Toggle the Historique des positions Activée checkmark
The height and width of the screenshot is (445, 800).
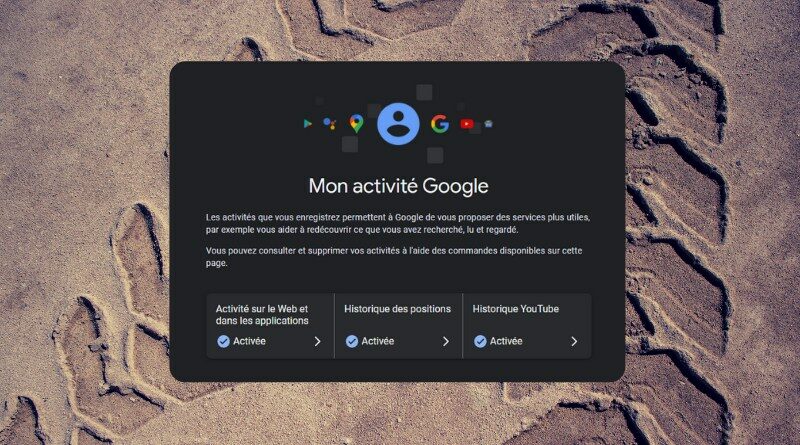tap(352, 341)
